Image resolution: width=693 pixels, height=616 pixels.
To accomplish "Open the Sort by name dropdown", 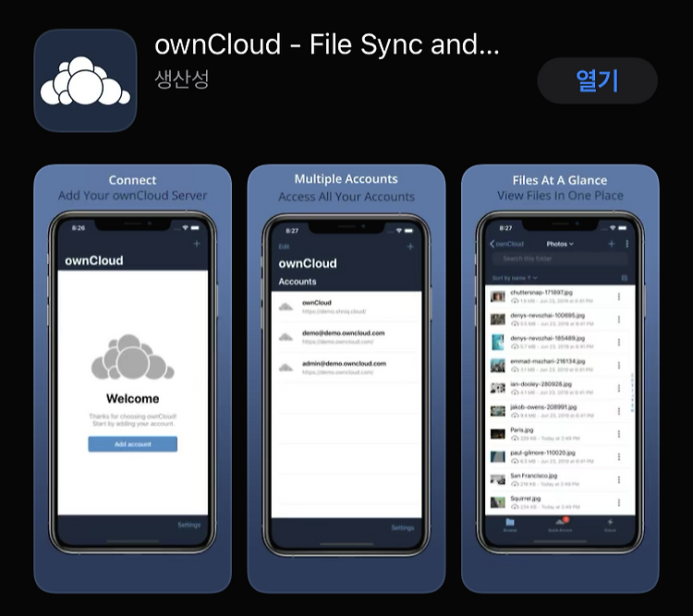I will coord(515,278).
